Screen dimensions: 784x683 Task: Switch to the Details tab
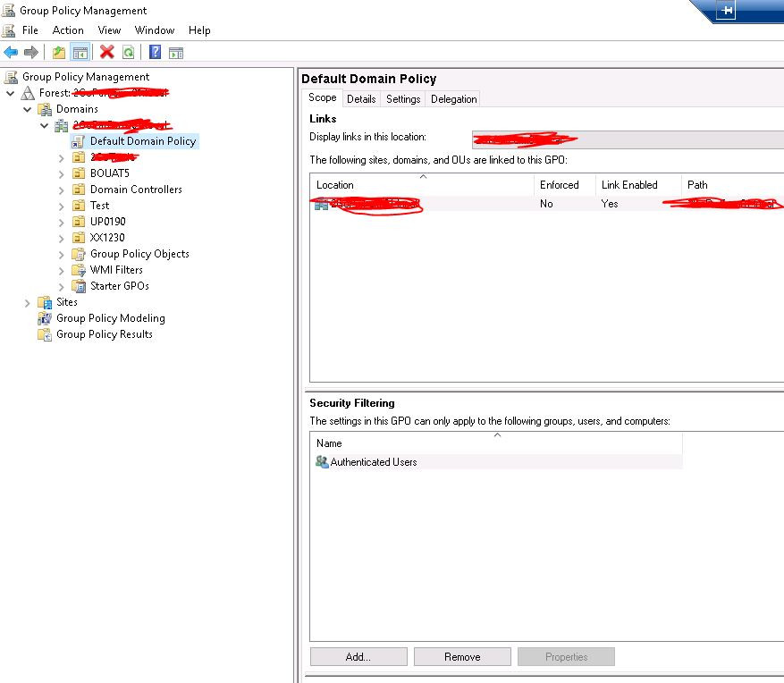[361, 99]
